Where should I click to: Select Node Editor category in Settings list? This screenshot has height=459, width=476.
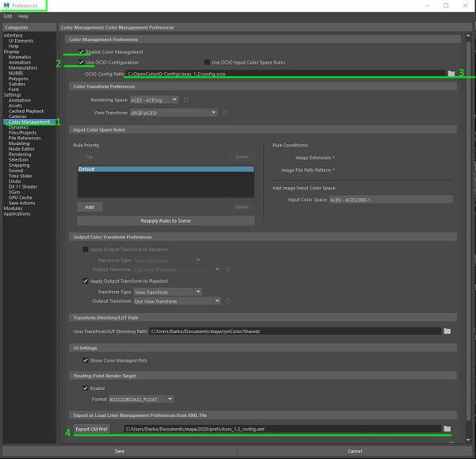coord(21,149)
